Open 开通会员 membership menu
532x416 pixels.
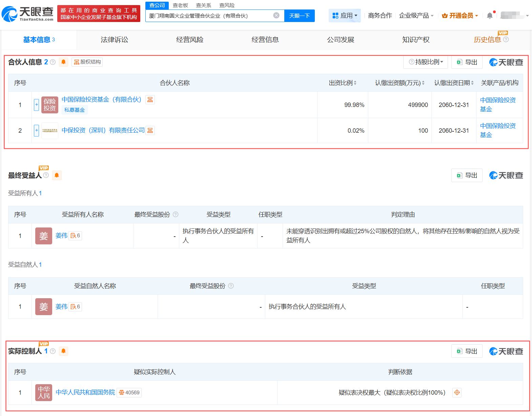coord(460,16)
